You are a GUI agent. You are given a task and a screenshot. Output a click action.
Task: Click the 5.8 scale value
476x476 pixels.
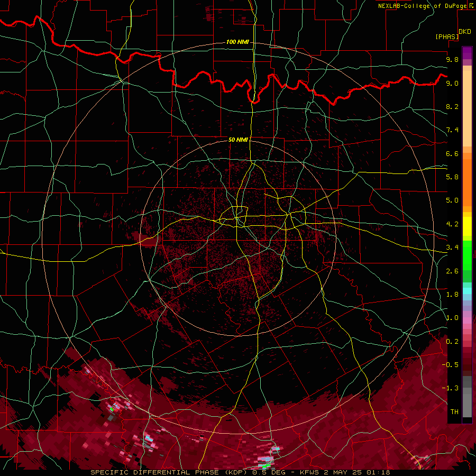(452, 177)
